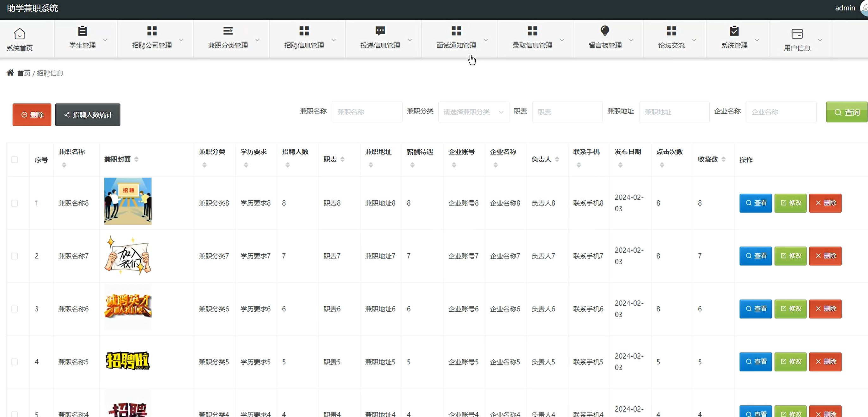
Task: Expand the 录取信息管理 menu chevron
Action: pos(562,40)
